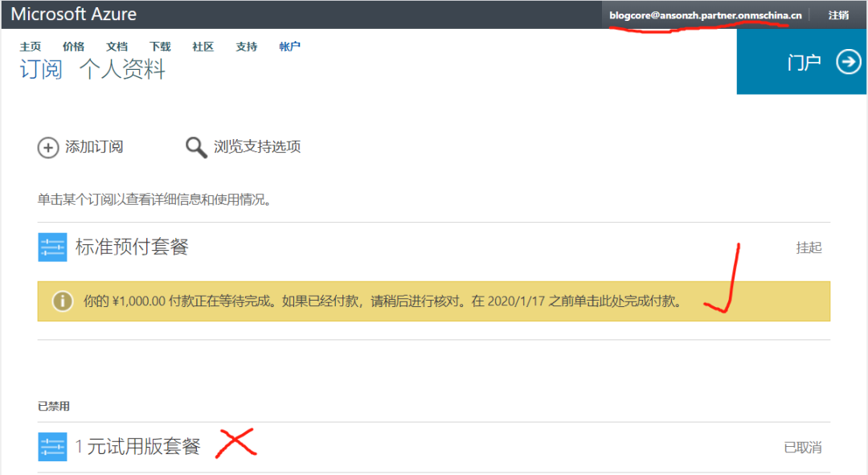Switch to the 个人资料 tab

pyautogui.click(x=122, y=70)
